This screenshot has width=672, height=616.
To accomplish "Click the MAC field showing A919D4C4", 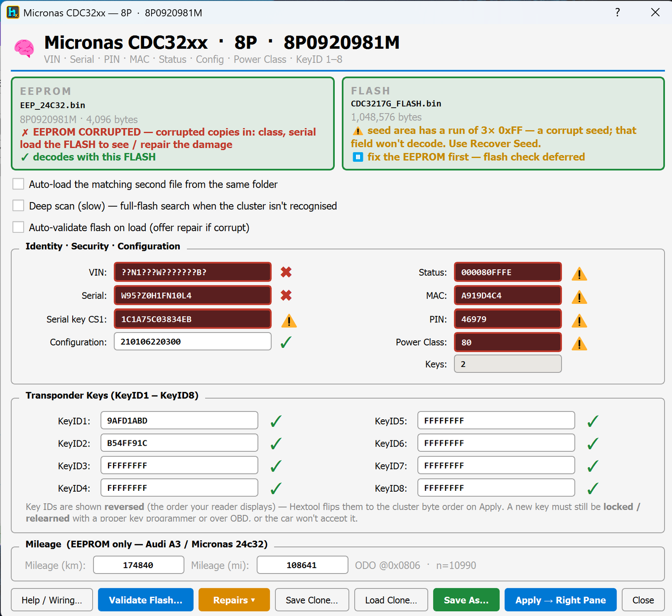I will 508,295.
